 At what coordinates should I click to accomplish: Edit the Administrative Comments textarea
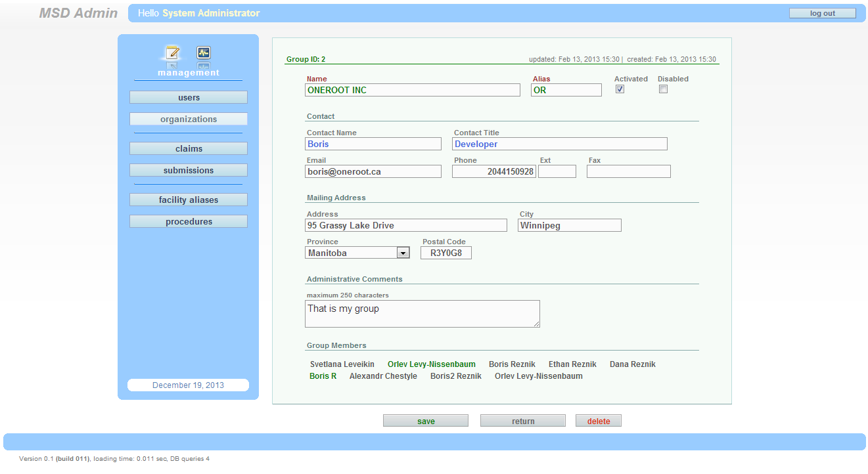coord(423,314)
